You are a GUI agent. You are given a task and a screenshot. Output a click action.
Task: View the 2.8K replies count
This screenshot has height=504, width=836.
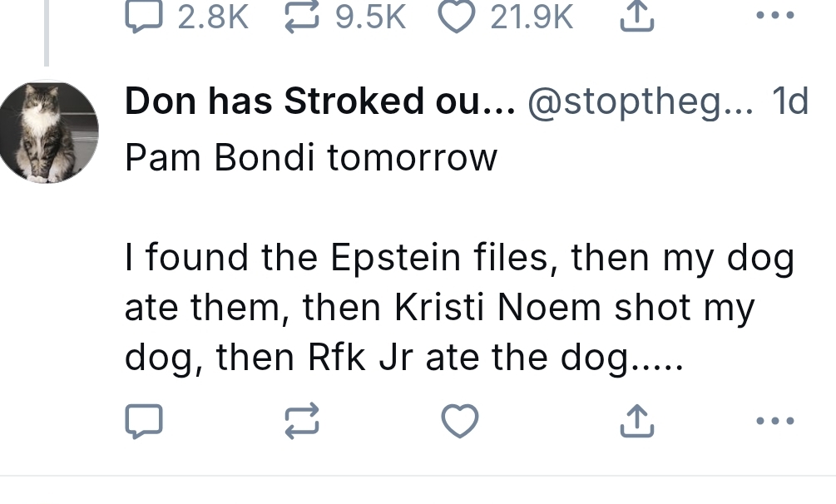coord(213,15)
